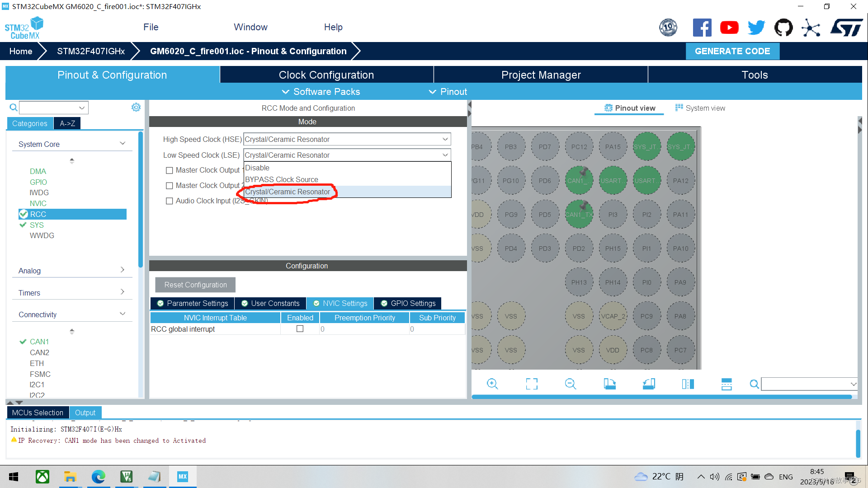The image size is (868, 488).
Task: Click the horizontal layout view icon
Action: (726, 384)
